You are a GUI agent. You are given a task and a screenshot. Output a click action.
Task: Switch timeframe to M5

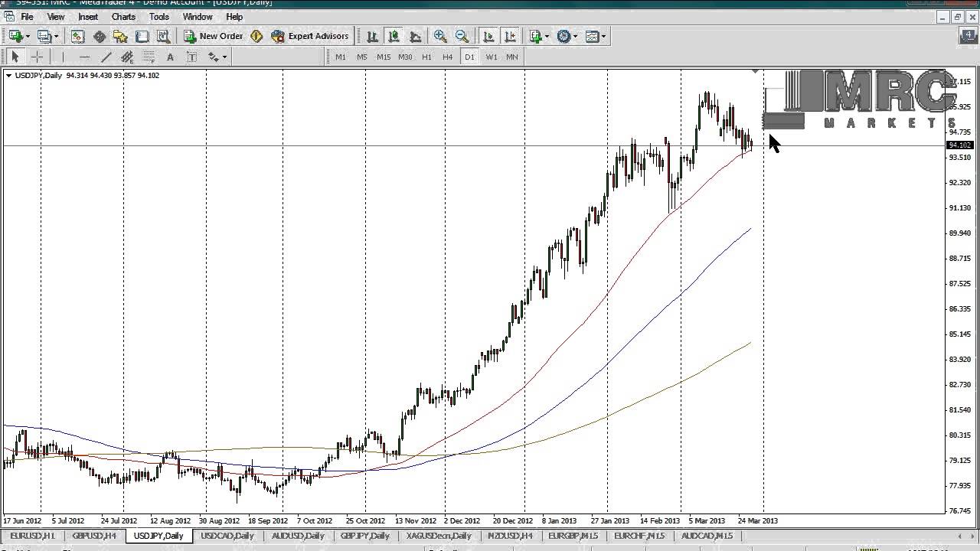coord(361,57)
